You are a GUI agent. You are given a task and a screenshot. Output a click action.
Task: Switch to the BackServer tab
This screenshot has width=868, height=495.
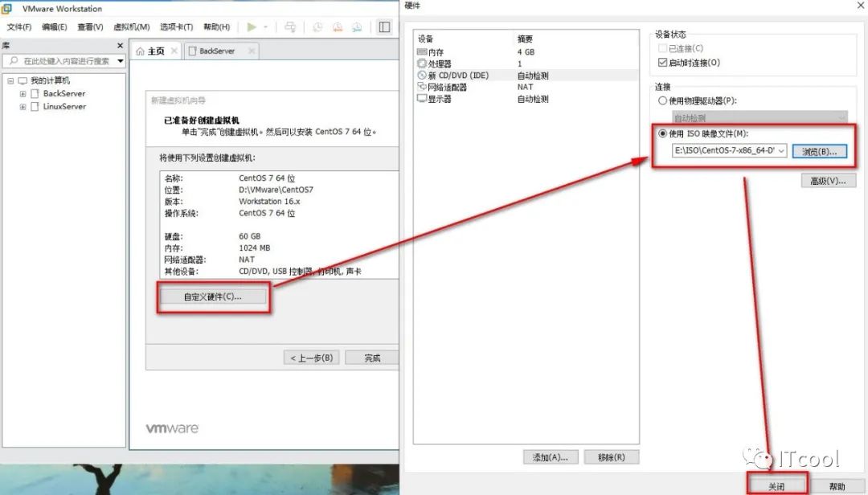pyautogui.click(x=217, y=51)
